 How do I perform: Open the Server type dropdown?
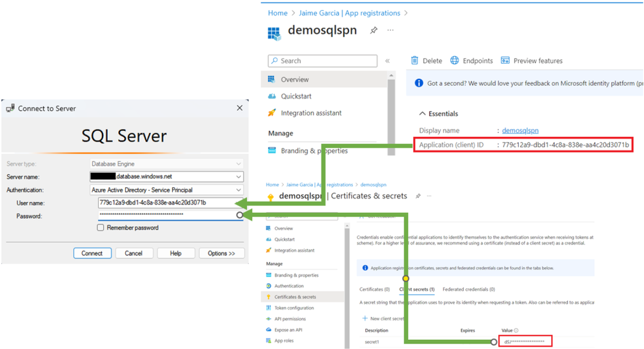239,164
